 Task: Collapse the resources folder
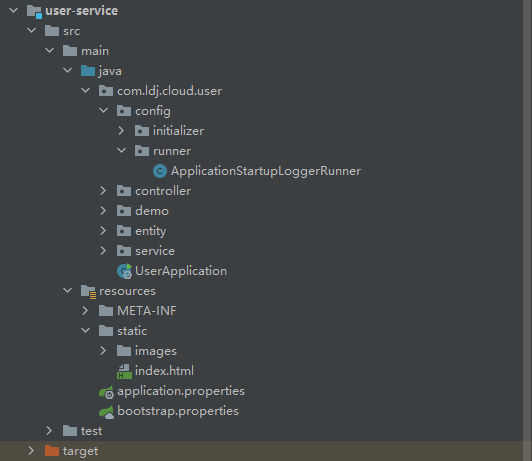click(x=68, y=291)
